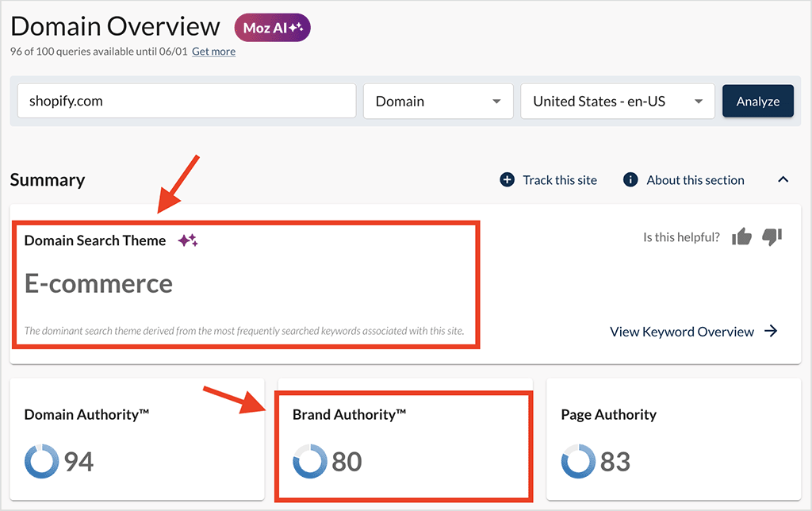
Task: Click the plus icon beside Track this site
Action: tap(507, 180)
